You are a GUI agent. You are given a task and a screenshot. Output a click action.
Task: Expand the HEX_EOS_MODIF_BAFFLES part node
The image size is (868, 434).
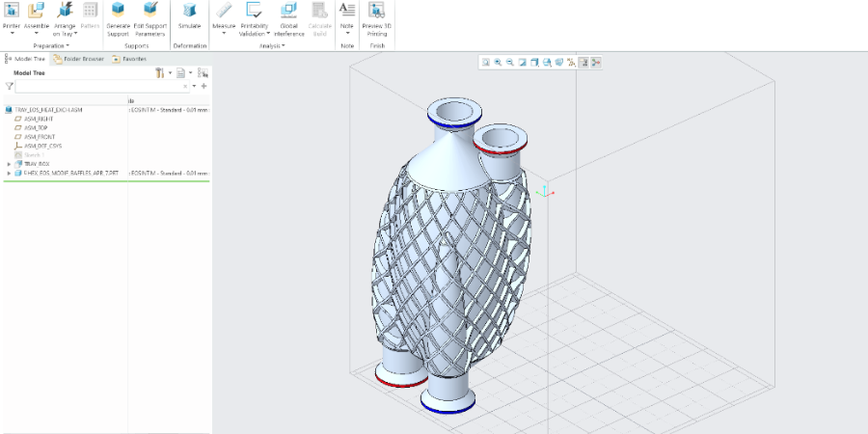tap(9, 173)
